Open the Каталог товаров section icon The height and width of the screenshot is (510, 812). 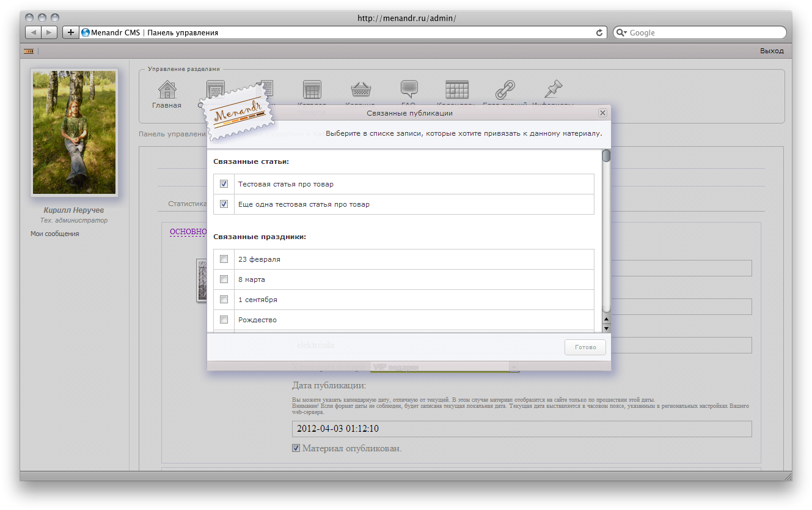(x=312, y=91)
